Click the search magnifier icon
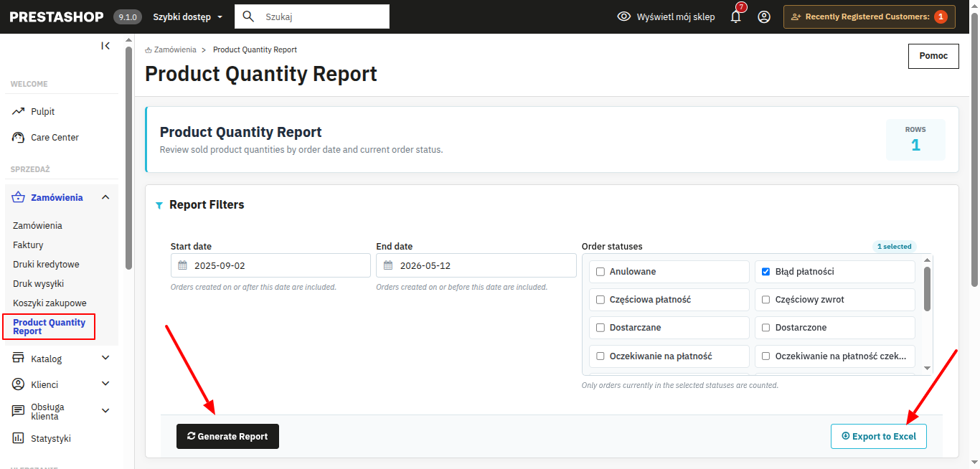The image size is (980, 469). (249, 16)
